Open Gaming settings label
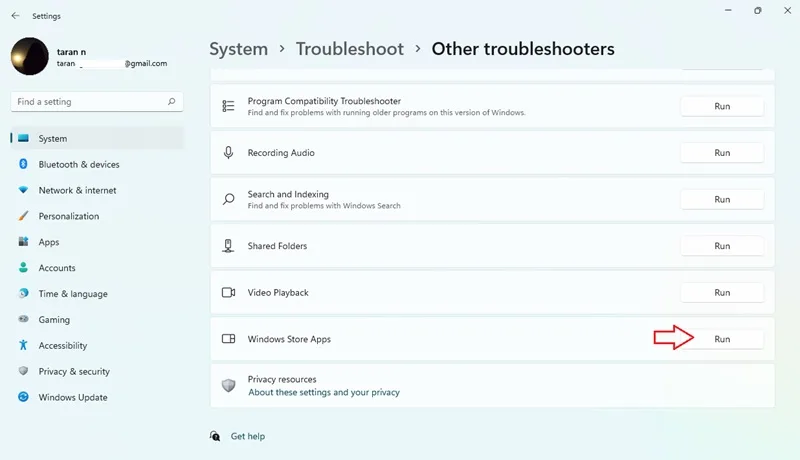This screenshot has width=800, height=460. (x=54, y=320)
